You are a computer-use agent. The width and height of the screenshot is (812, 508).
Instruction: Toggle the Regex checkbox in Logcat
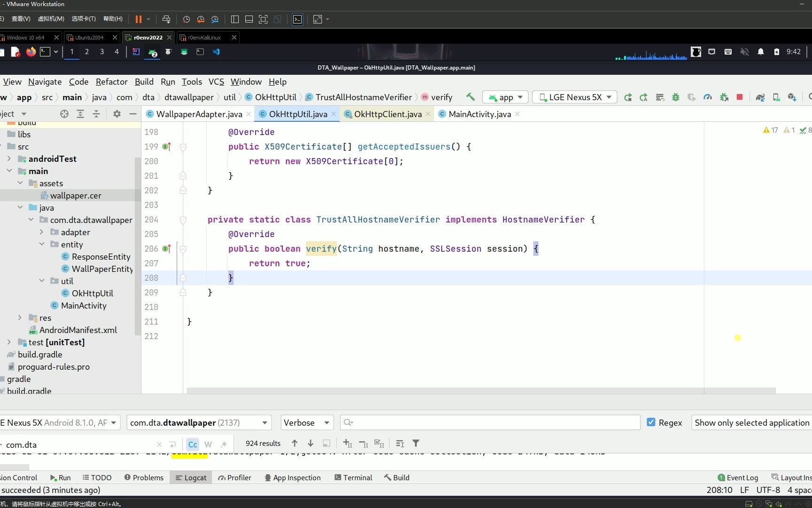click(x=651, y=422)
